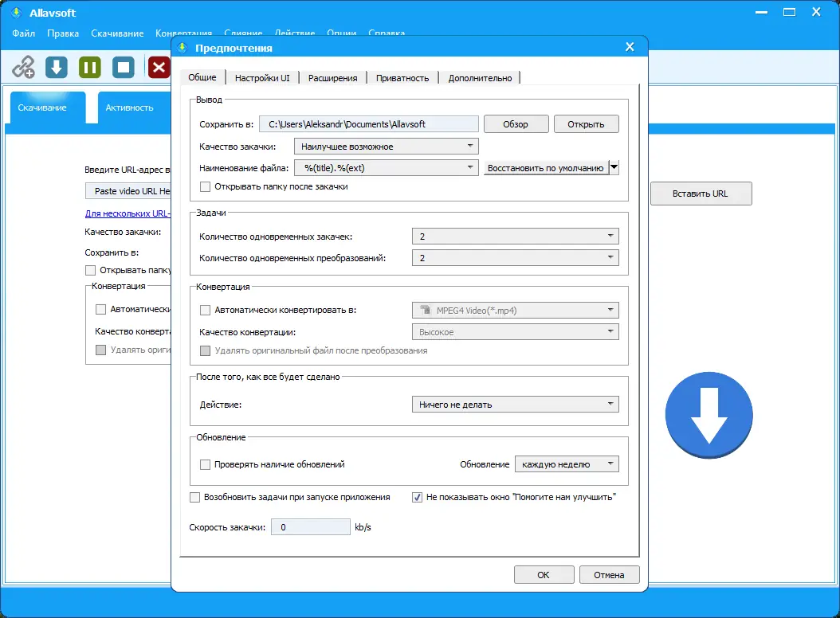Viewport: 840px width, 618px height.
Task: Close the Предпочтения dialog with X
Action: click(x=630, y=47)
